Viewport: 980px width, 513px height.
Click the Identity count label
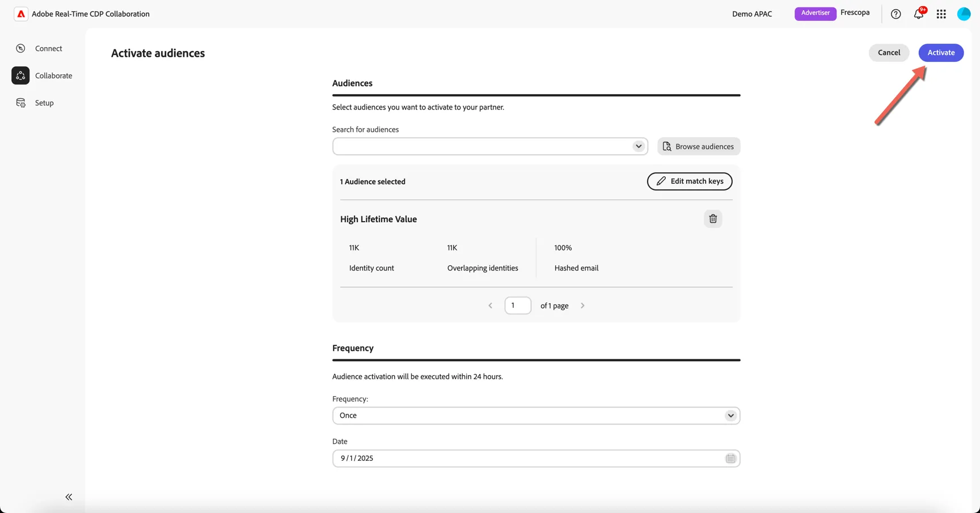[x=371, y=268]
